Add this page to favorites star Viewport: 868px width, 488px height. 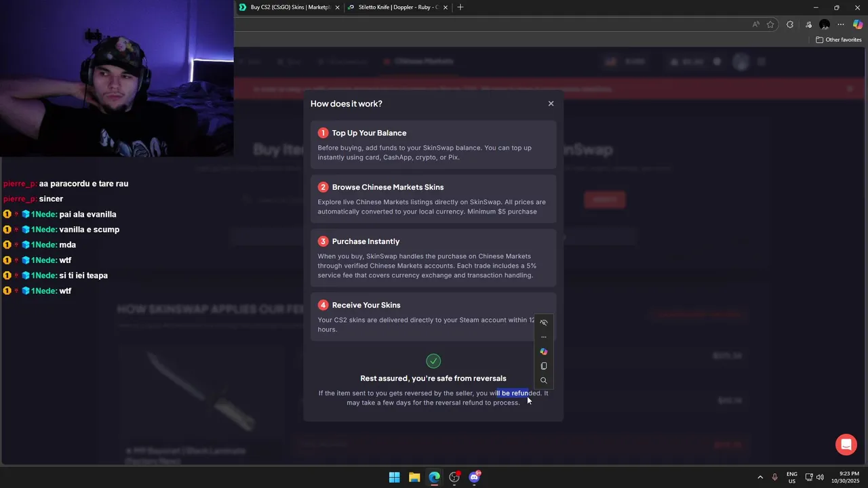click(770, 24)
